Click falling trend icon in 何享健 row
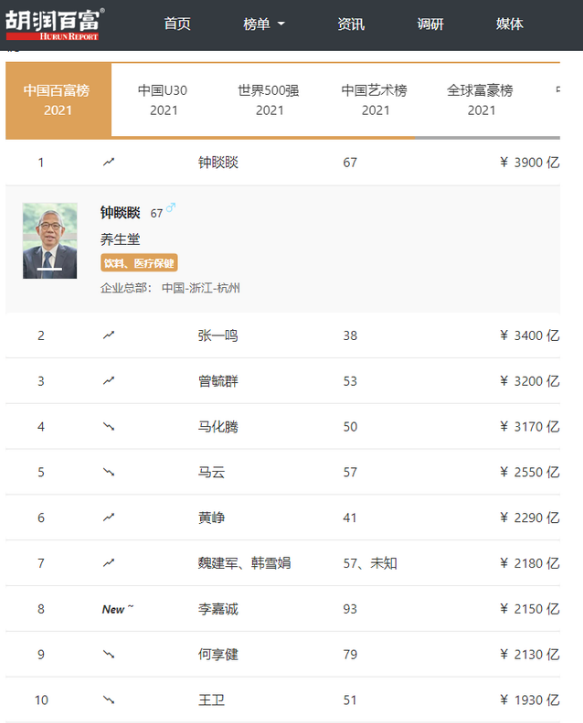This screenshot has width=583, height=723. (108, 654)
